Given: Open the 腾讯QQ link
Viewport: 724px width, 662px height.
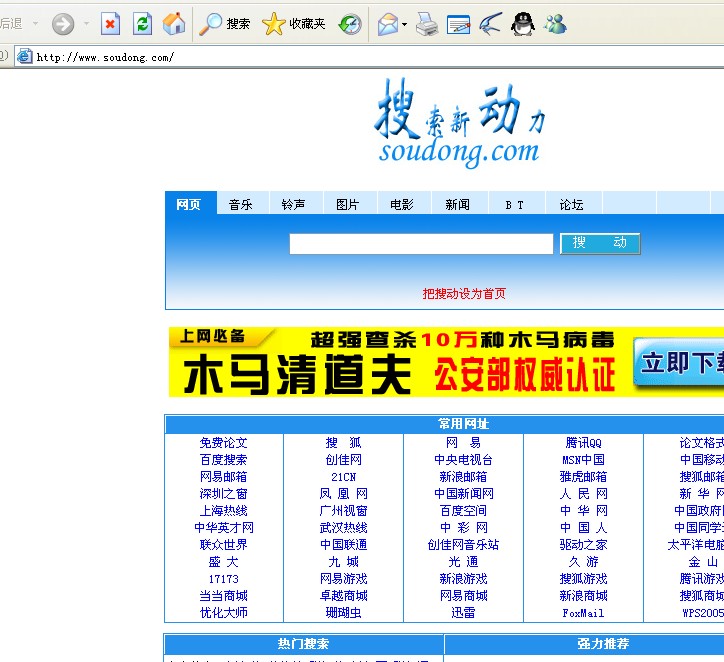Looking at the screenshot, I should pyautogui.click(x=584, y=443).
